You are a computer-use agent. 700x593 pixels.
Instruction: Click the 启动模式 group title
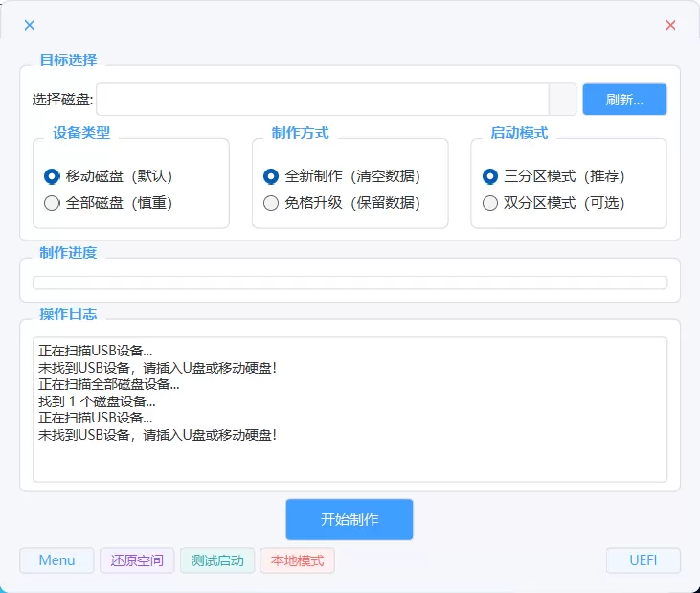[x=519, y=132]
